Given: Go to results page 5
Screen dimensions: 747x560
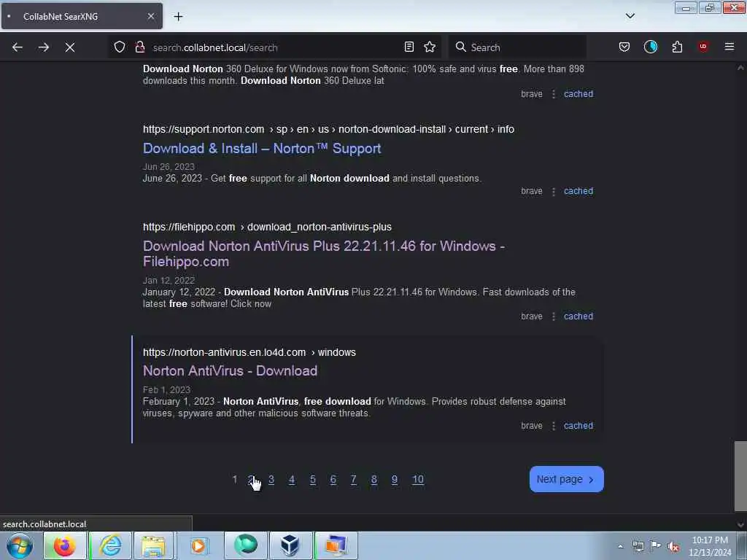Looking at the screenshot, I should coord(312,480).
